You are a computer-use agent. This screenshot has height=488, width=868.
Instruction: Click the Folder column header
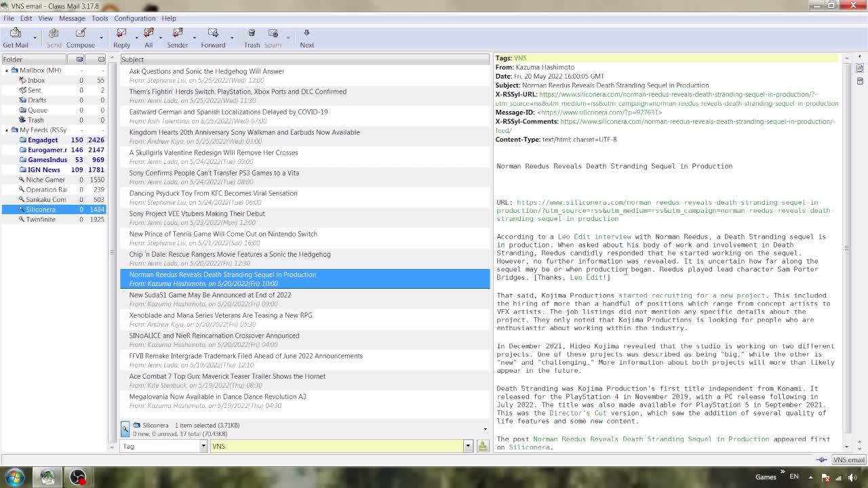(x=34, y=60)
